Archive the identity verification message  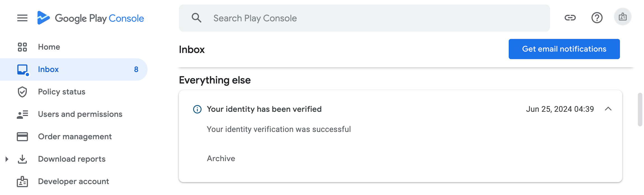pos(221,158)
